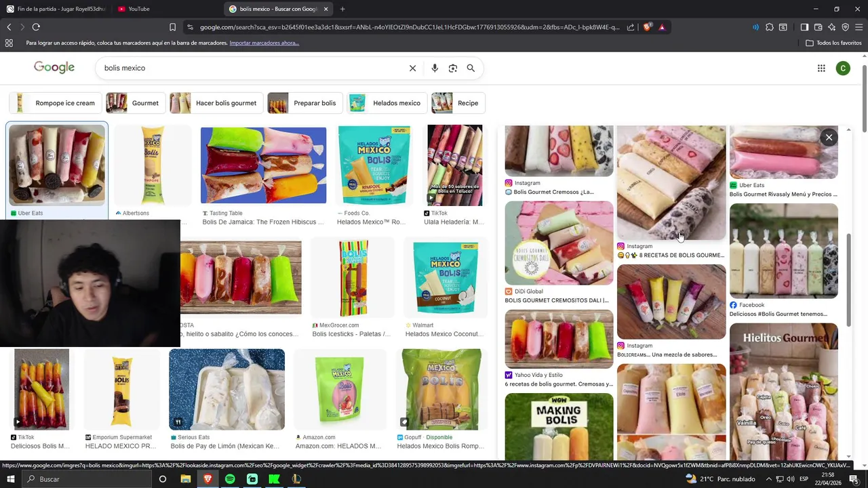This screenshot has width=868, height=488.
Task: Open the Tasting Table Bolis De Jamaica image
Action: 263,165
